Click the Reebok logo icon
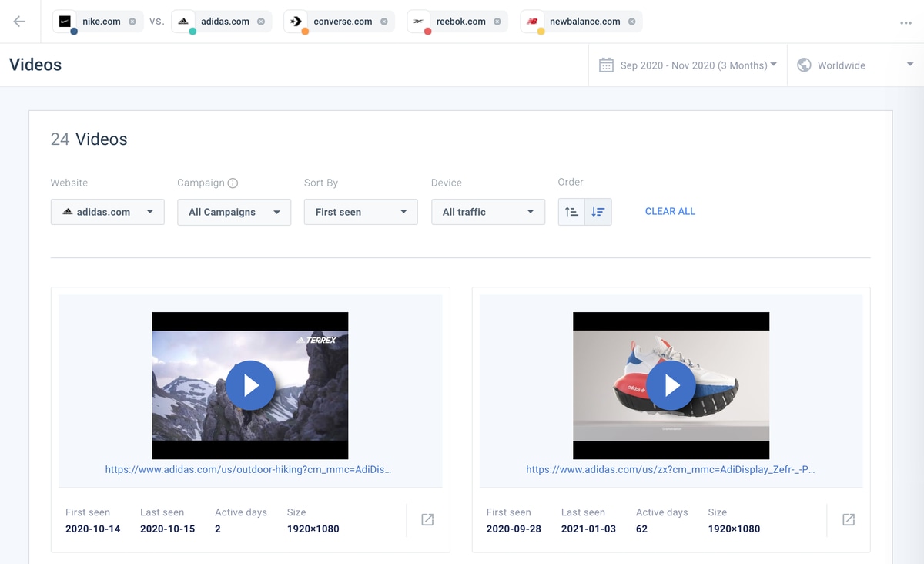This screenshot has height=564, width=924. tap(419, 22)
